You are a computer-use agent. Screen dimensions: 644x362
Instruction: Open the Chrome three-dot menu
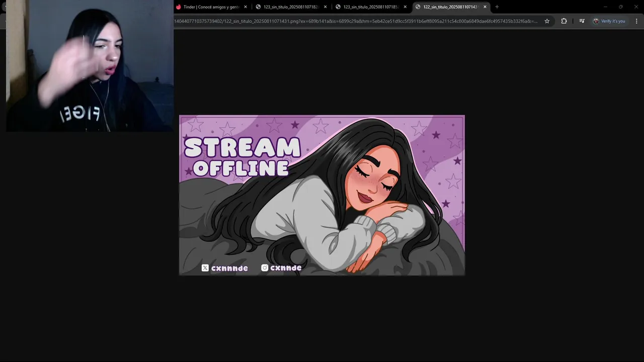[637, 21]
